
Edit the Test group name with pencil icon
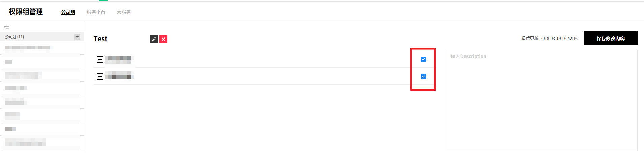pos(154,39)
